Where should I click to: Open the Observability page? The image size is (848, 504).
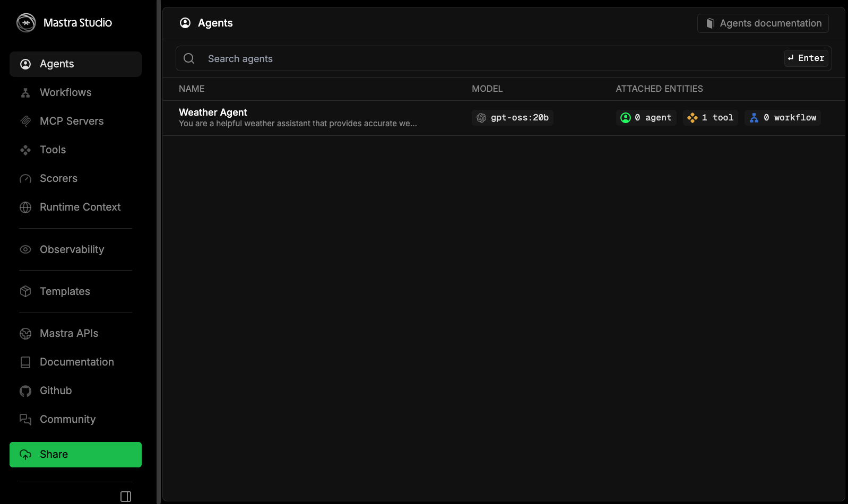[75, 249]
